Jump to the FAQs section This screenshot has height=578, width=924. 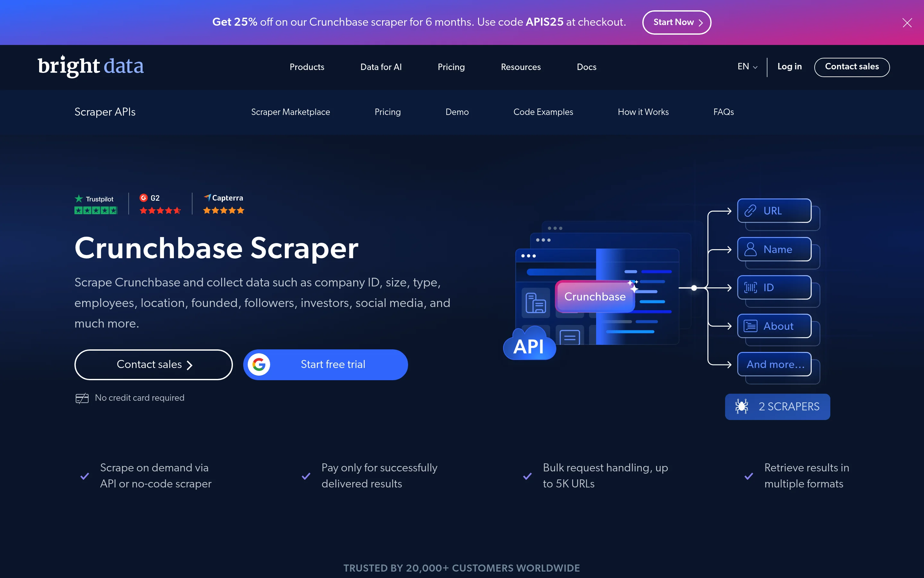(723, 112)
